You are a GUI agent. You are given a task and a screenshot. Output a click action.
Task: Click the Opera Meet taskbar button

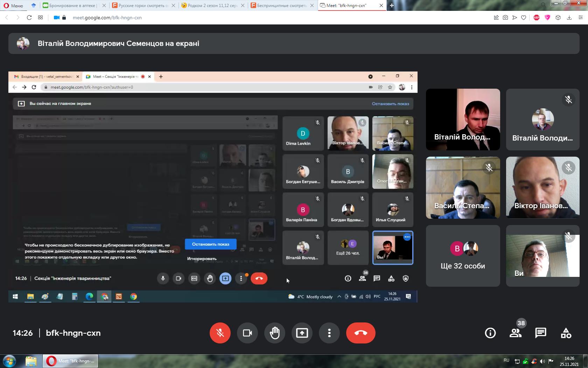[x=70, y=361]
